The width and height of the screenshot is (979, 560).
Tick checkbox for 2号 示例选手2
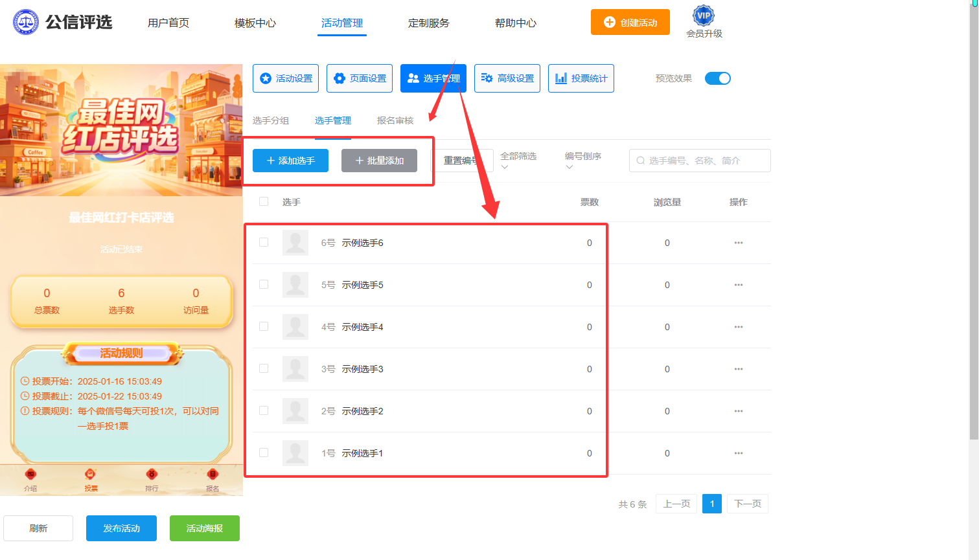[x=264, y=410]
